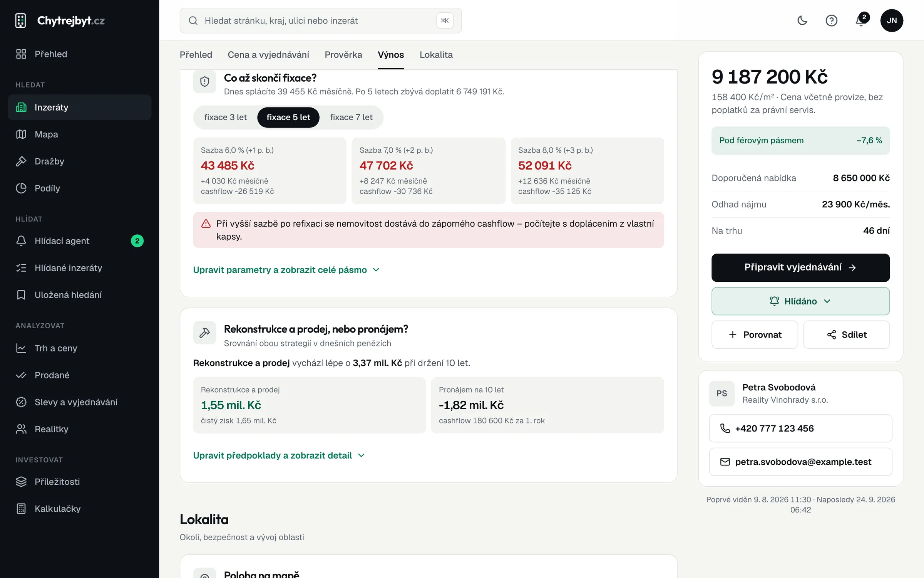
Task: Call phone number +420 777 123 456
Action: pos(800,428)
